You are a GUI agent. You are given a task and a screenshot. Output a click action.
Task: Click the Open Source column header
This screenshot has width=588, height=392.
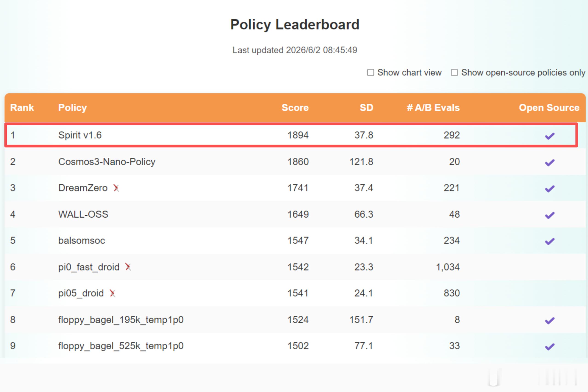click(x=549, y=108)
